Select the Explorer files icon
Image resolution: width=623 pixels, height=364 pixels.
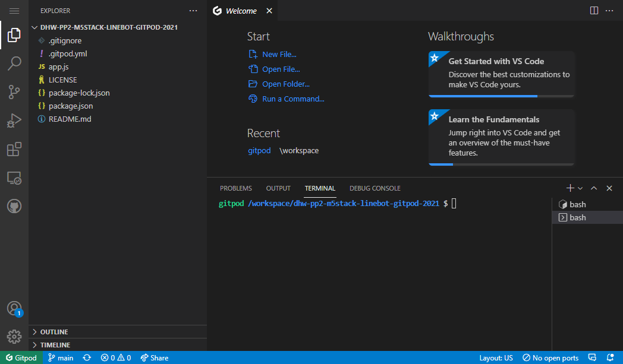(14, 35)
